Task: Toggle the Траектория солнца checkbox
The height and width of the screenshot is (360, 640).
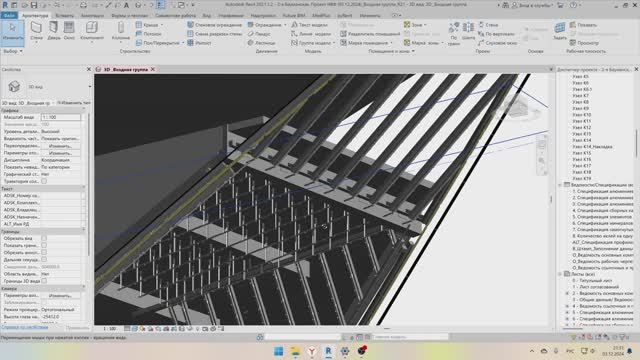Action: coord(44,181)
